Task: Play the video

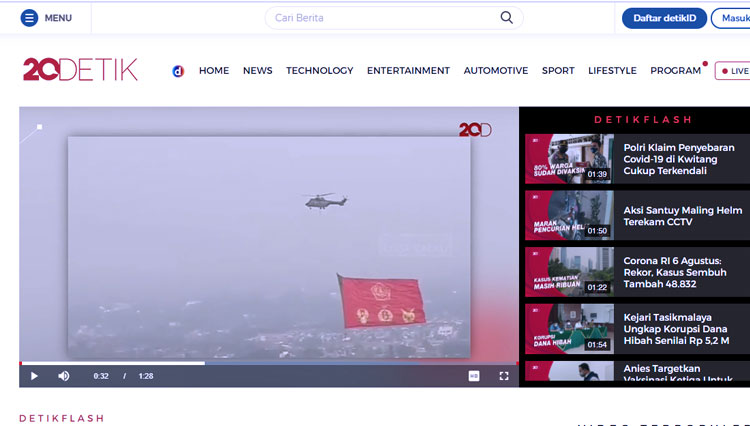Action: (x=34, y=376)
